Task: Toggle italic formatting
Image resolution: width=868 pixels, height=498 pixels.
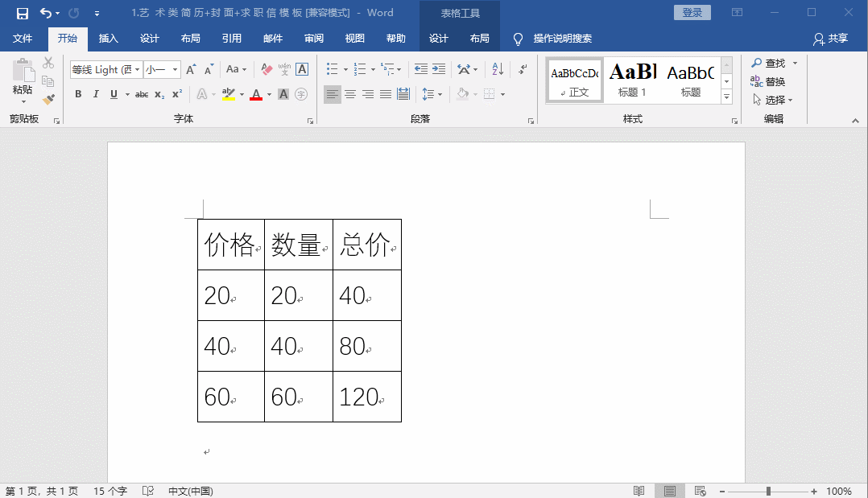Action: point(96,94)
